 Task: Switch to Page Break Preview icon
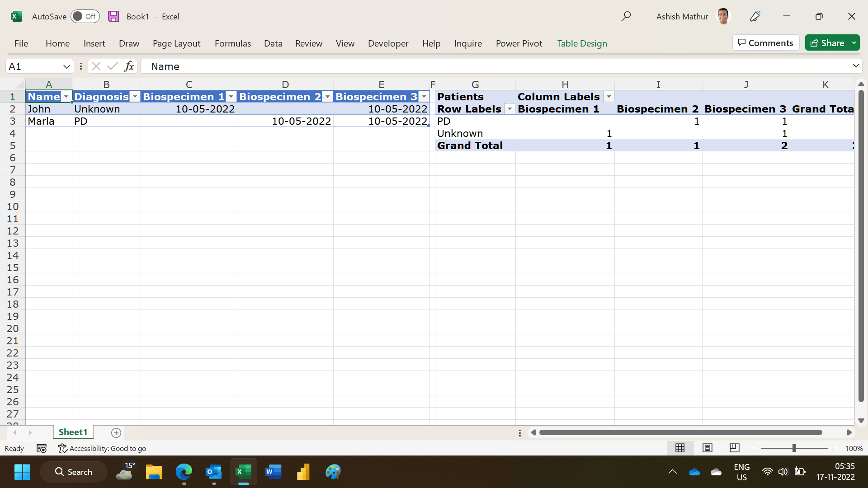(x=735, y=448)
